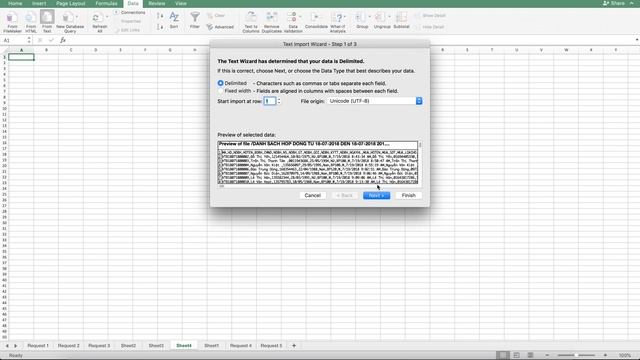Switch to Normal view in status bar

point(503,355)
